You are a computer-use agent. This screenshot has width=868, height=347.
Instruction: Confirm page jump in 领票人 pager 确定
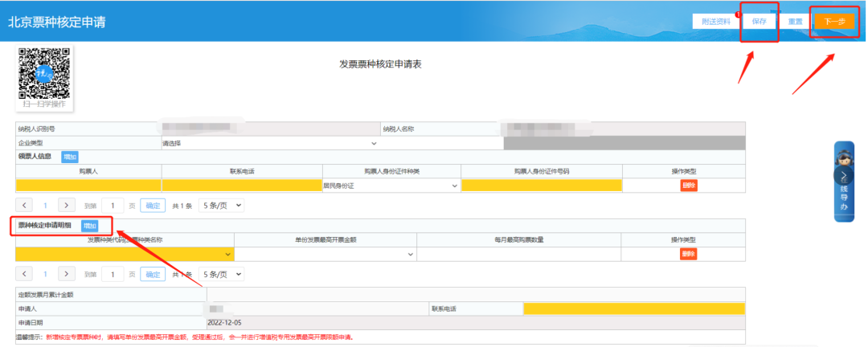pos(153,206)
